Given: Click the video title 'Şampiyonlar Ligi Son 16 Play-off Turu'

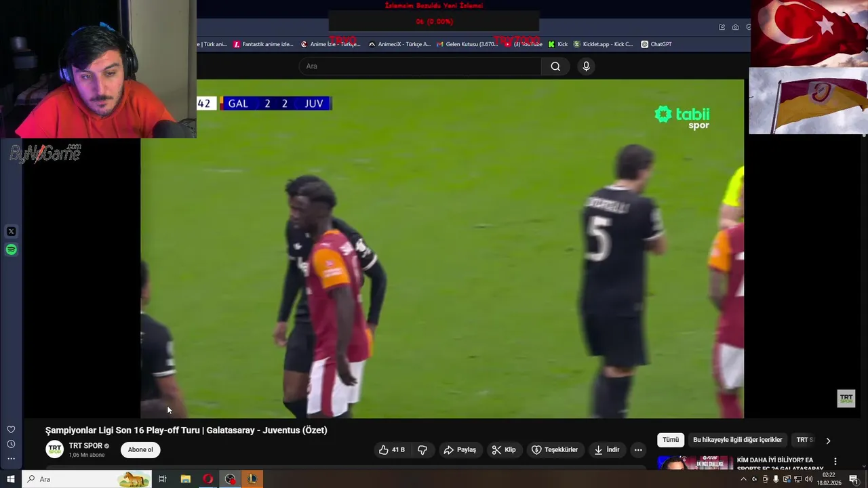Looking at the screenshot, I should point(186,430).
